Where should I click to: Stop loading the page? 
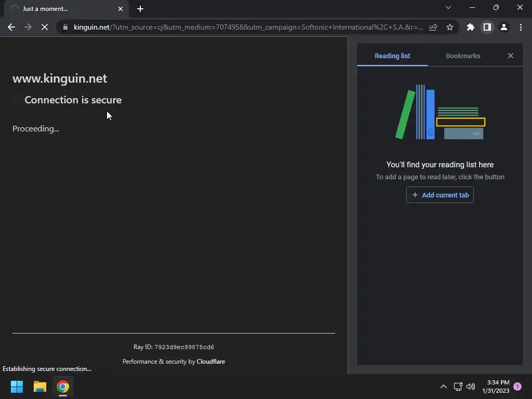pos(45,27)
